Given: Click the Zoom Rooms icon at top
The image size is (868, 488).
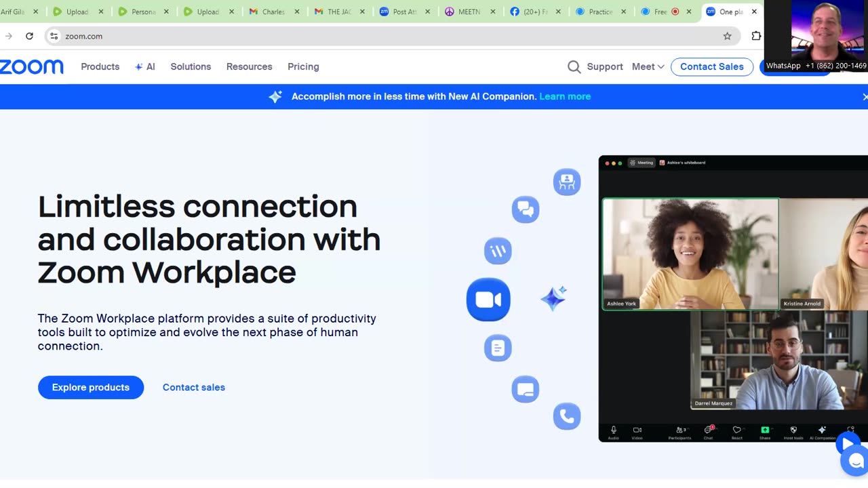Looking at the screenshot, I should click(x=567, y=182).
